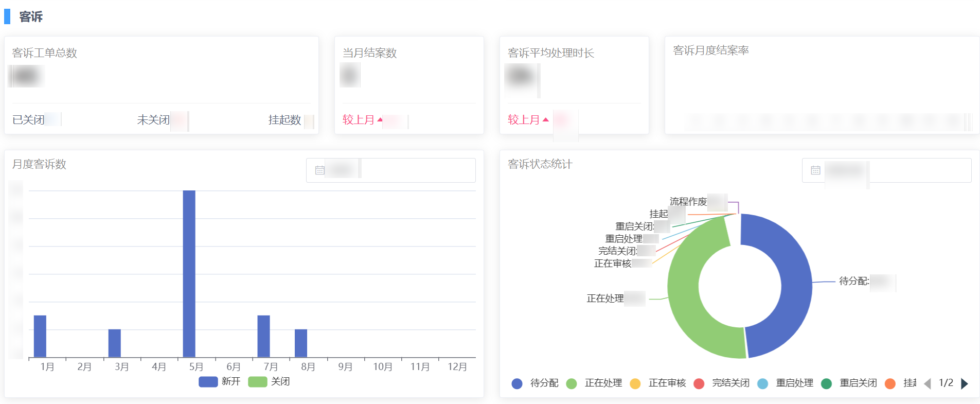Go to next legend page in pie chart
The height and width of the screenshot is (404, 980).
click(965, 383)
